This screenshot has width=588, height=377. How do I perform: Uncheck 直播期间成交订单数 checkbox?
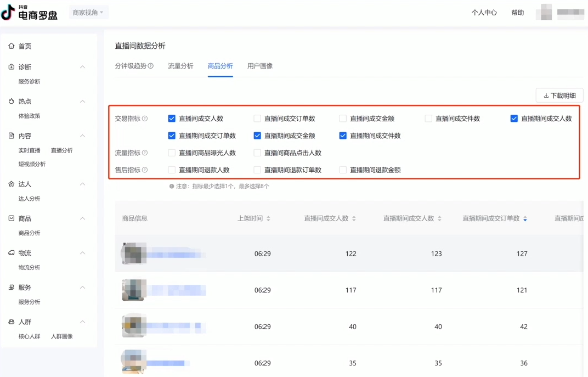coord(172,136)
